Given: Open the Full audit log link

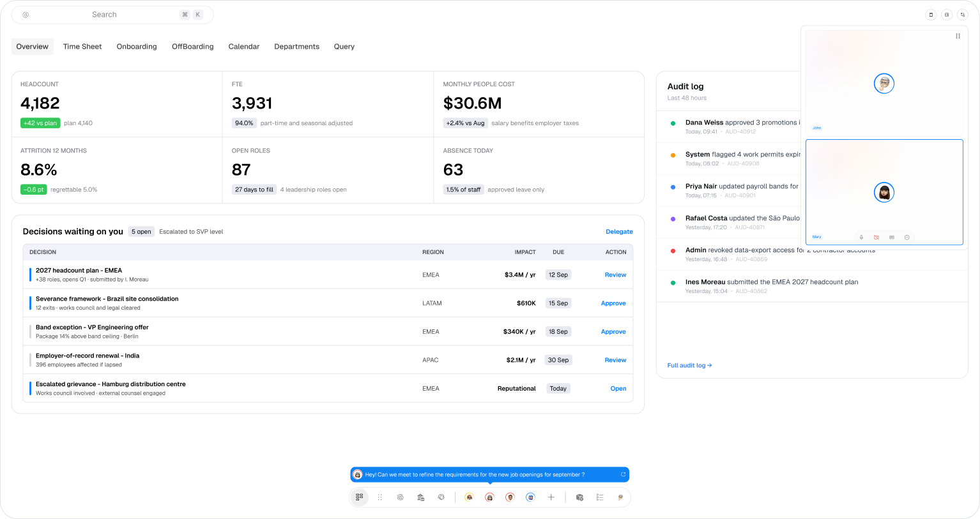Looking at the screenshot, I should (x=689, y=366).
